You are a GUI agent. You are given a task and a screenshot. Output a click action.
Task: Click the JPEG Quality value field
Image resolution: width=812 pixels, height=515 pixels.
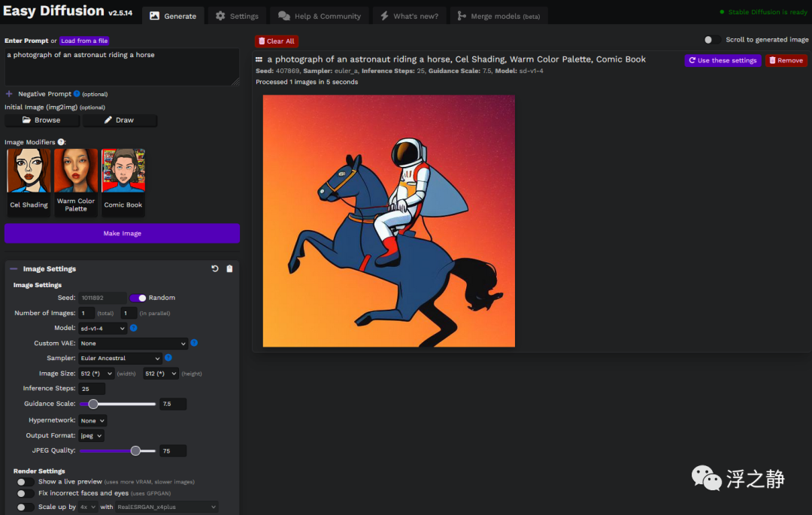point(173,451)
